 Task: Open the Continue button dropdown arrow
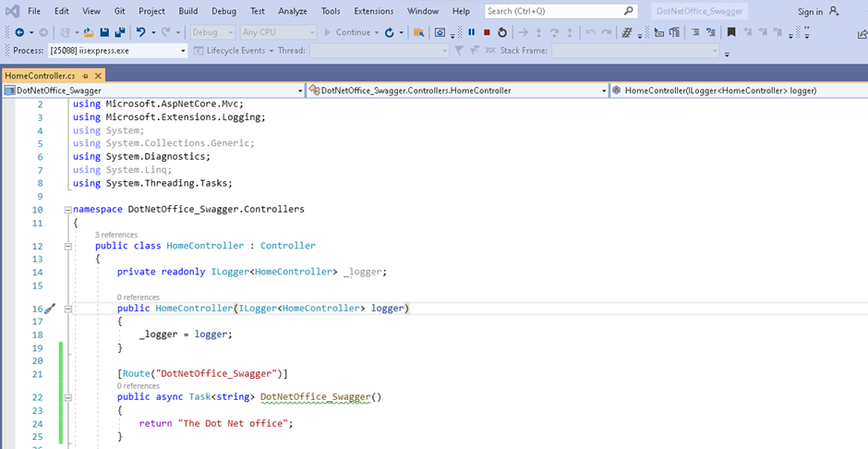point(377,32)
